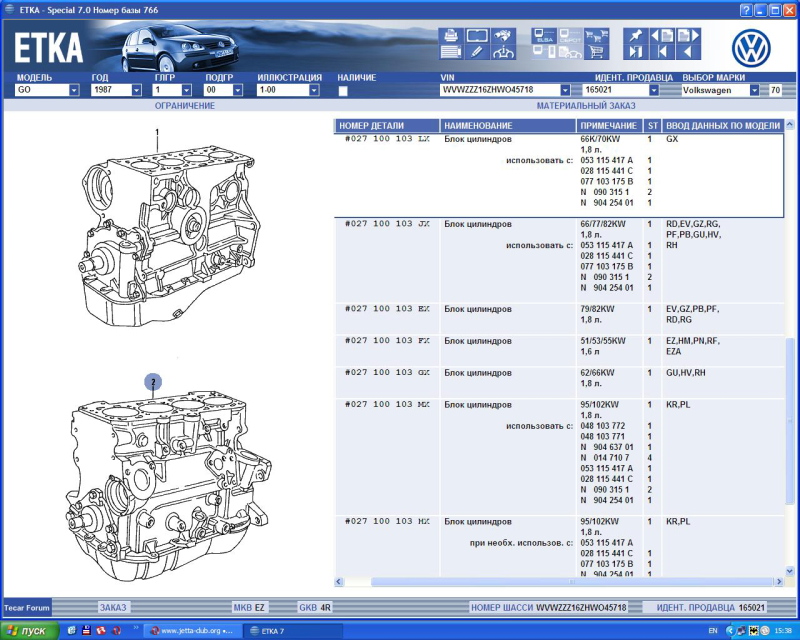Launch the ELSA link icon

(x=544, y=35)
